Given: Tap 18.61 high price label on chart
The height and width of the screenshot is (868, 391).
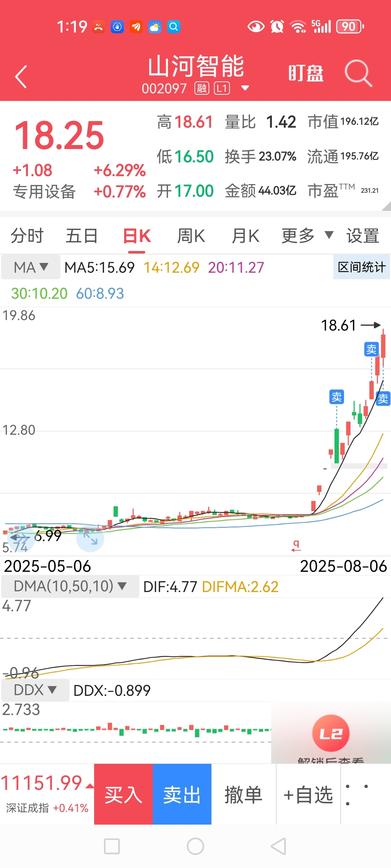Looking at the screenshot, I should tap(339, 325).
